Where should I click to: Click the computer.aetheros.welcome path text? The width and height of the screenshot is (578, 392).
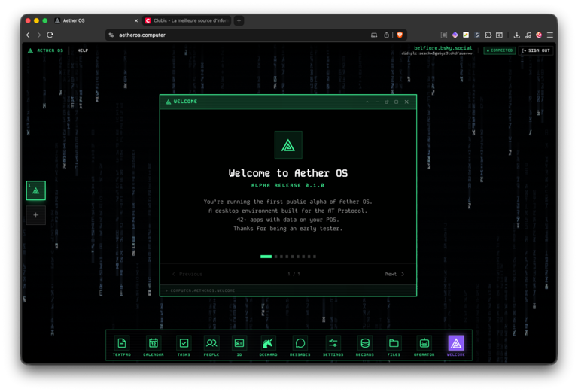point(202,290)
